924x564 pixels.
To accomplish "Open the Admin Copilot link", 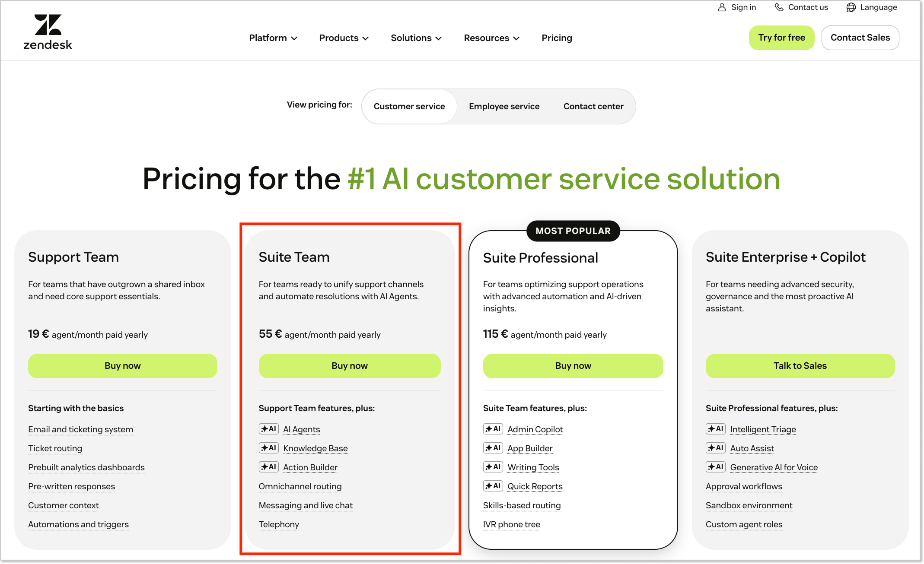I will point(535,429).
